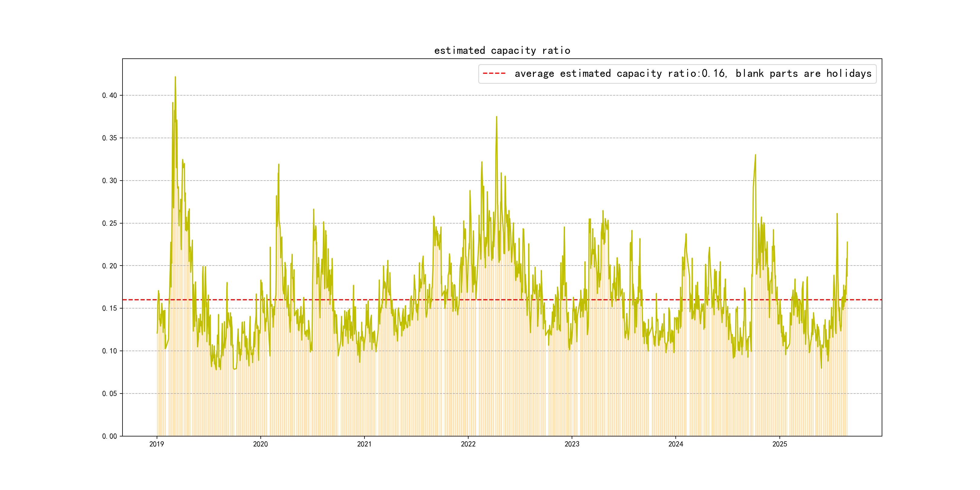Click the 2022 x-axis tick label
This screenshot has height=490, width=980.
tap(468, 444)
